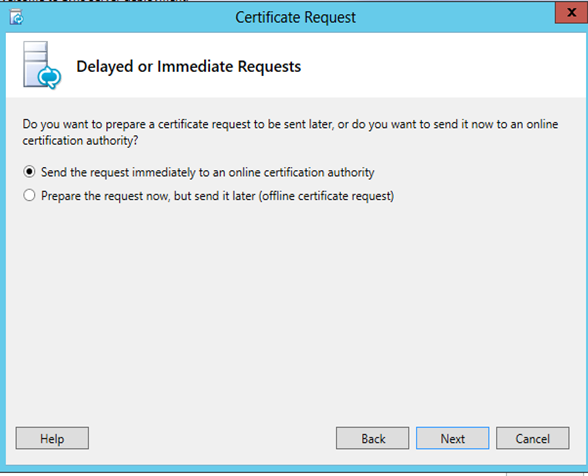
Task: Click the 'Delayed or Immediate Requests' heading
Action: (189, 67)
